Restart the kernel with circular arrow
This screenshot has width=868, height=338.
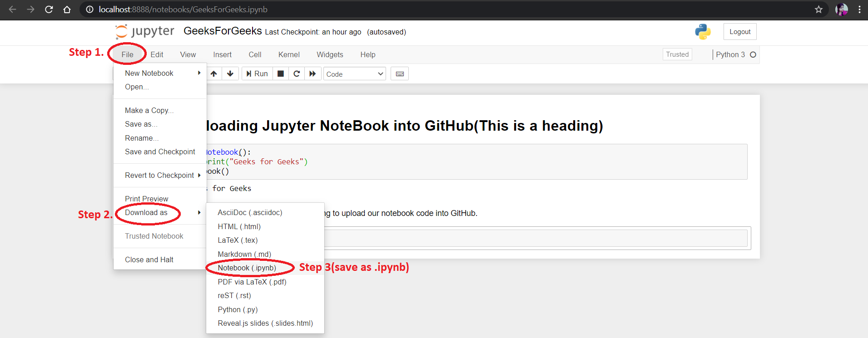coord(297,73)
